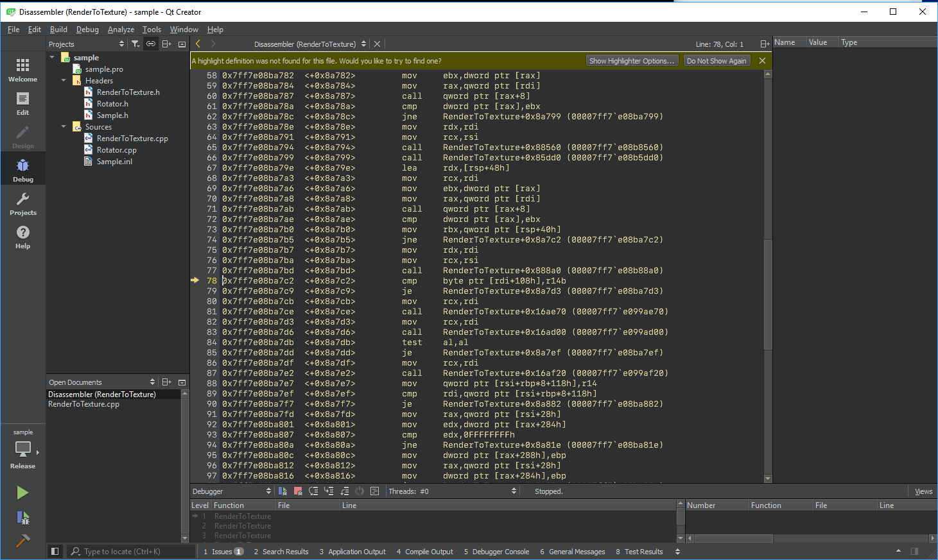Viewport: 938px width, 560px height.
Task: Open output panes chooser arrows
Action: [x=677, y=551]
